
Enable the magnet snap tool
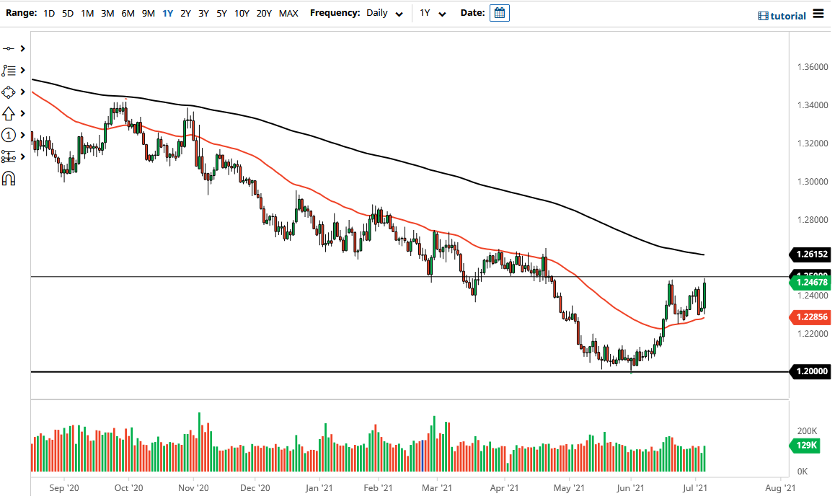9,178
